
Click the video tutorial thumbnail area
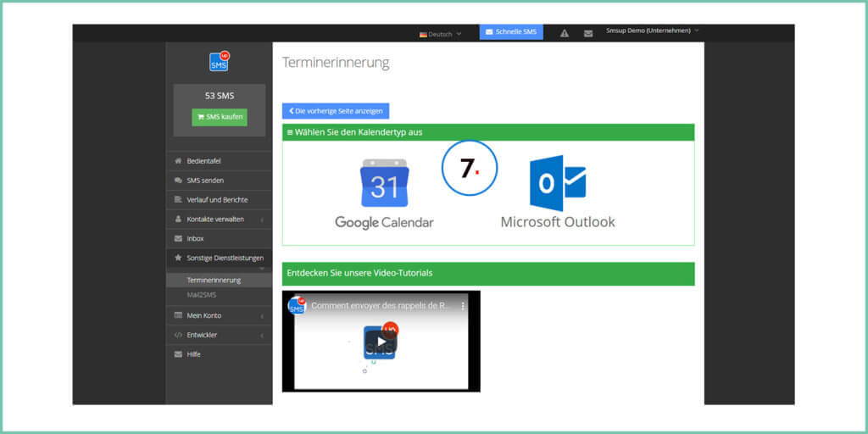(x=381, y=342)
